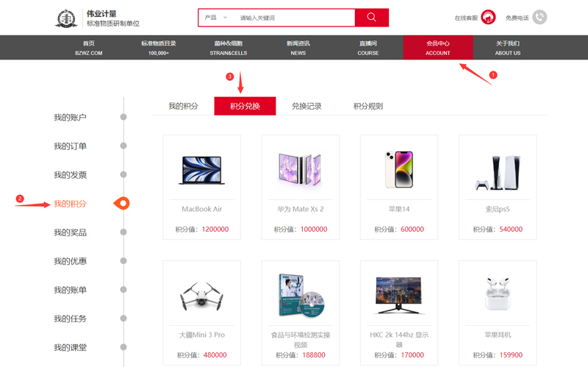This screenshot has width=588, height=367.
Task: Click the 标准物质研制单位 tagline text
Action: coord(113,24)
